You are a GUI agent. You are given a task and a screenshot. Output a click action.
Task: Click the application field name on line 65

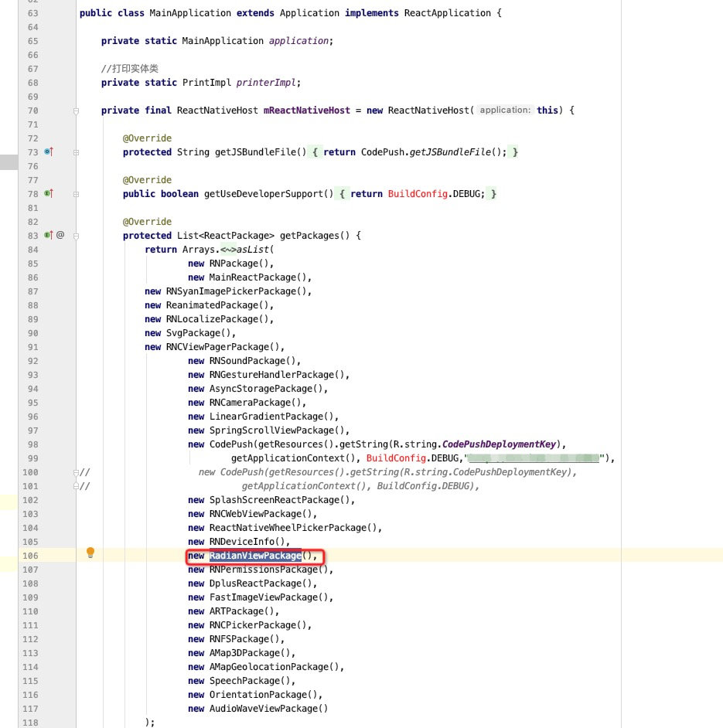tap(298, 41)
